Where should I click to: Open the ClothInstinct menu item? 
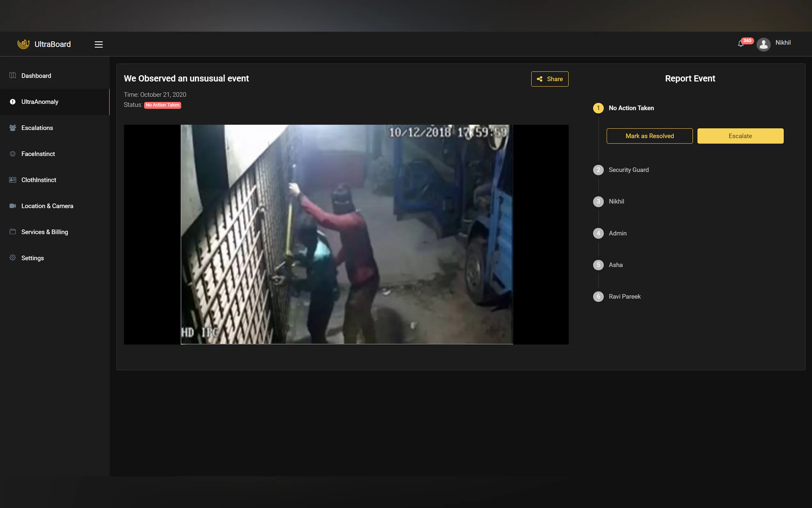click(x=39, y=180)
